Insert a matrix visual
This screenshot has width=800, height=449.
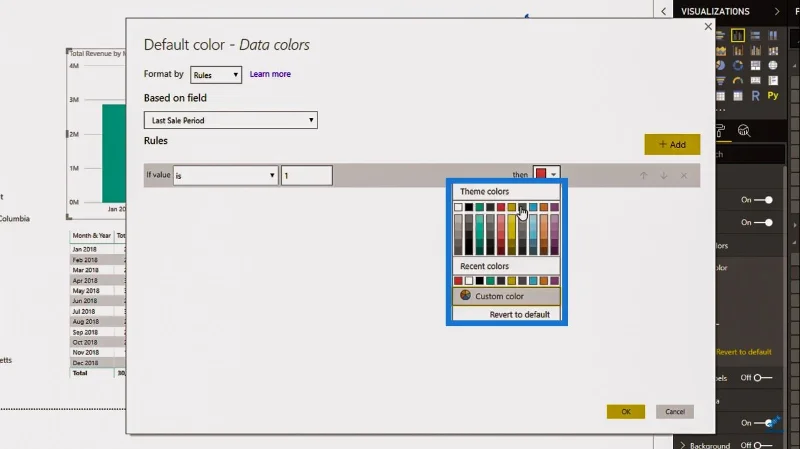[x=738, y=95]
